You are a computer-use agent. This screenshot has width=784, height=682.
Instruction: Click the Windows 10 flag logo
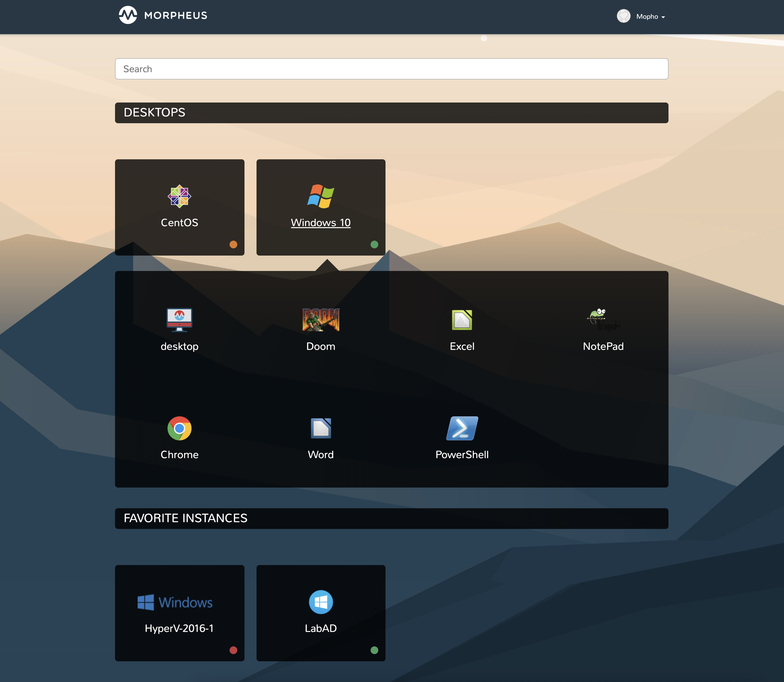(321, 196)
